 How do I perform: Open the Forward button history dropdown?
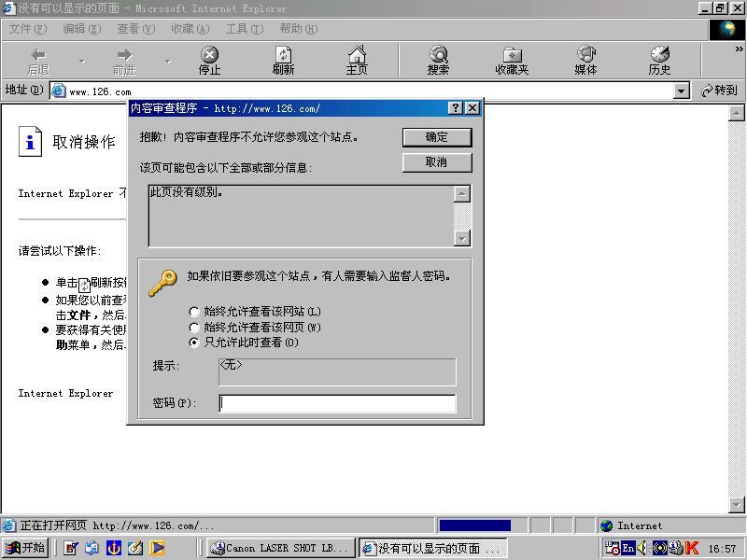[168, 62]
